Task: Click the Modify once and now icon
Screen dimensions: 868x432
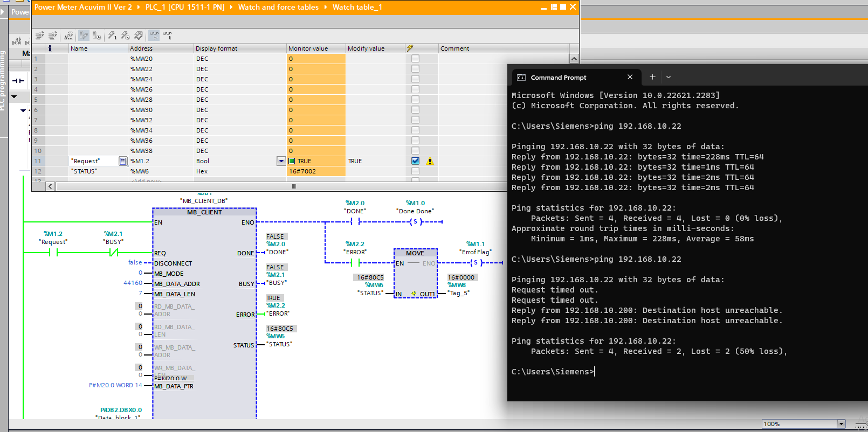Action: click(x=112, y=36)
